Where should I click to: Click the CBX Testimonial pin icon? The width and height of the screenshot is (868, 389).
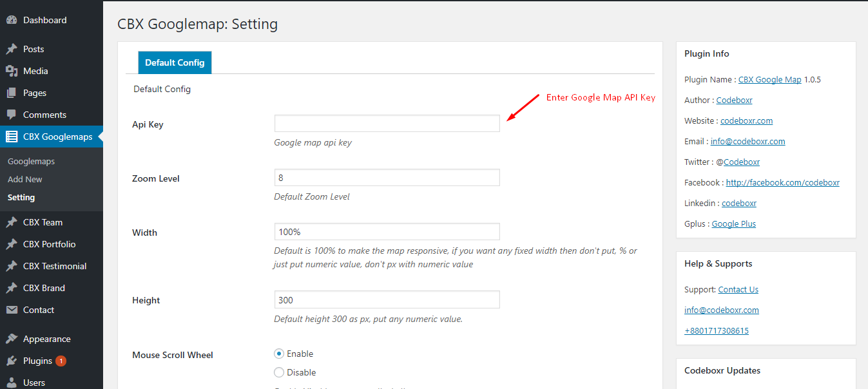pos(12,266)
